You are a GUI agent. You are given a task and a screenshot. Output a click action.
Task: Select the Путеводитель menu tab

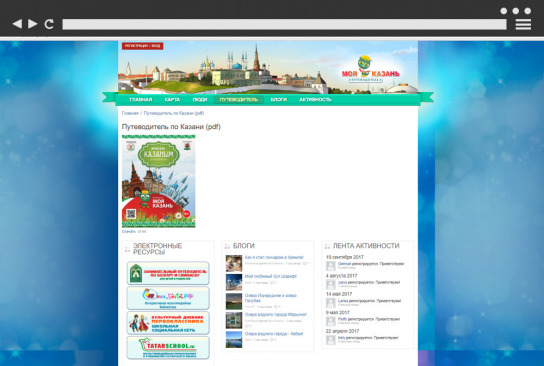coord(239,100)
